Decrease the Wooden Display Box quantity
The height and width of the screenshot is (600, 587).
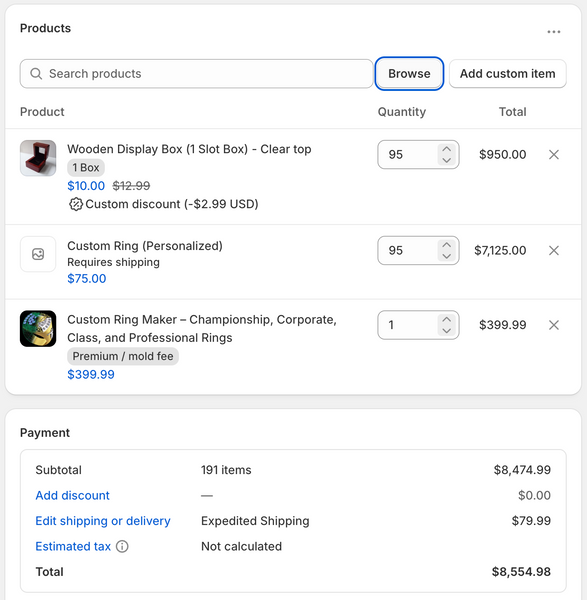[446, 160]
